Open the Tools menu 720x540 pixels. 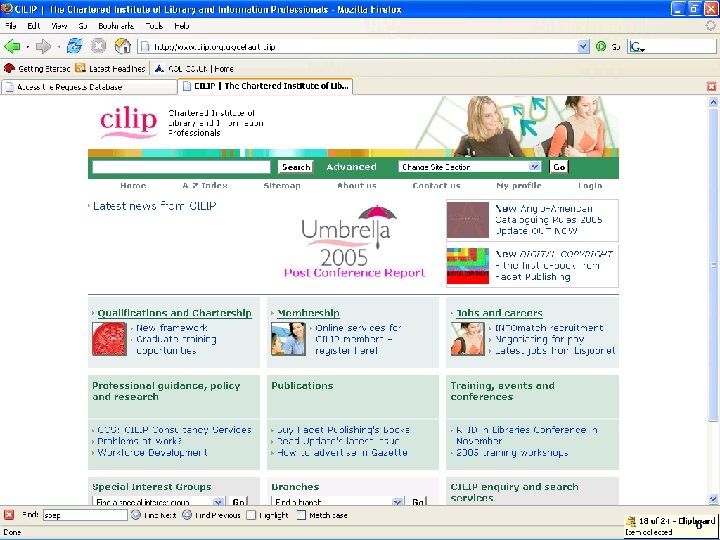(x=154, y=26)
